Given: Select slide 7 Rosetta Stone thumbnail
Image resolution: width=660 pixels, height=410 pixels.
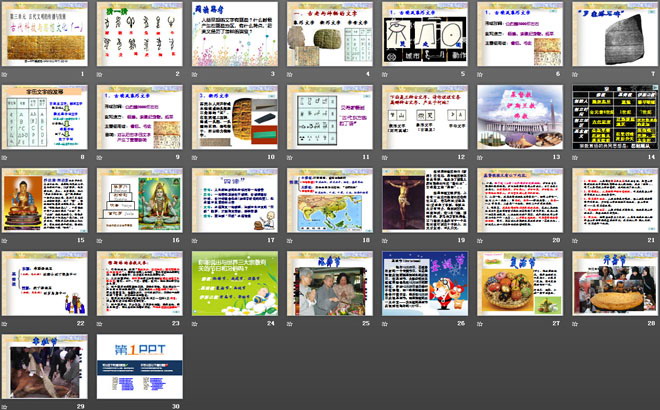Looking at the screenshot, I should pyautogui.click(x=615, y=35).
